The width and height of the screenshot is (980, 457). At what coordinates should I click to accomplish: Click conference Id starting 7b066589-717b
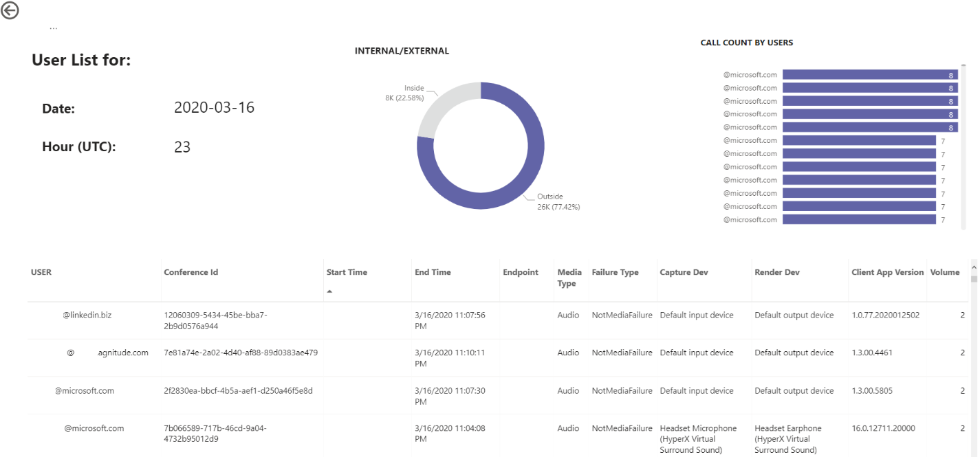pyautogui.click(x=215, y=433)
